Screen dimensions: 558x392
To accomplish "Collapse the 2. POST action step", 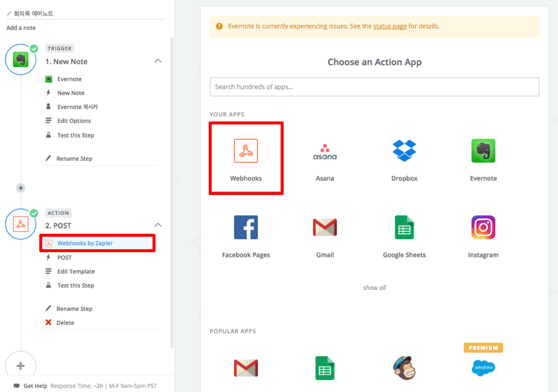I will (158, 225).
